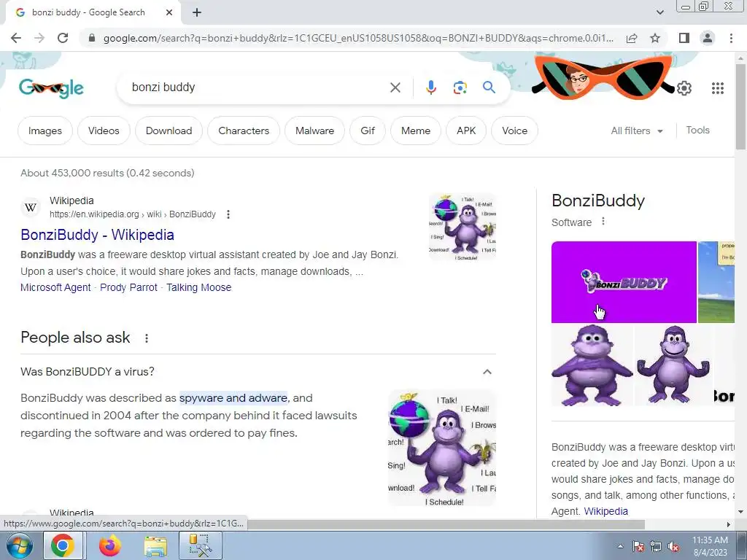Screen dimensions: 747x560
Task: Click the Action Center flag tray icon
Action: pyautogui.click(x=638, y=546)
